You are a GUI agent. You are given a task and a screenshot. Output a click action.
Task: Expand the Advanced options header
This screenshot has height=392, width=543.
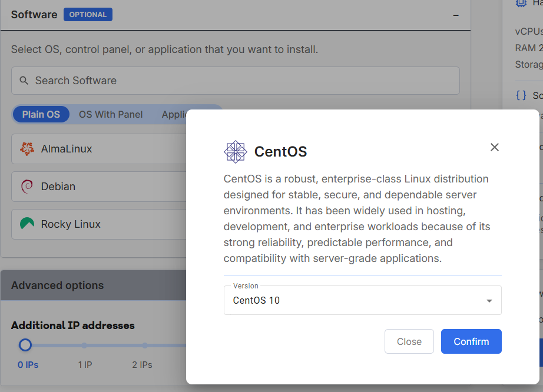click(x=94, y=285)
